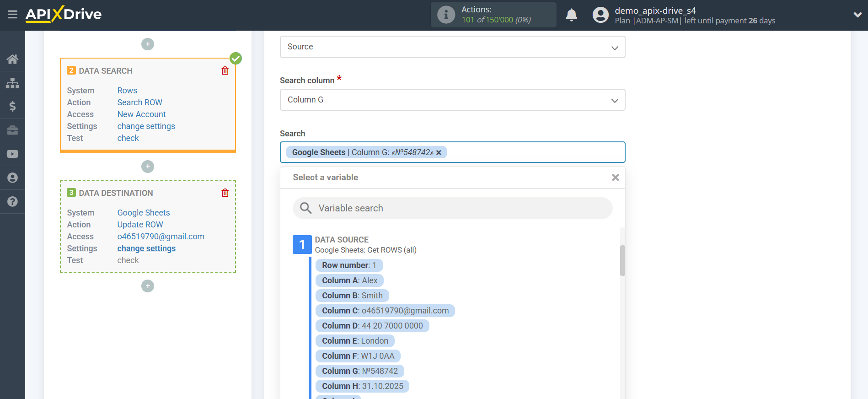Add a step between Data Search and Destination
Screen dimensions: 868x399
[x=148, y=167]
